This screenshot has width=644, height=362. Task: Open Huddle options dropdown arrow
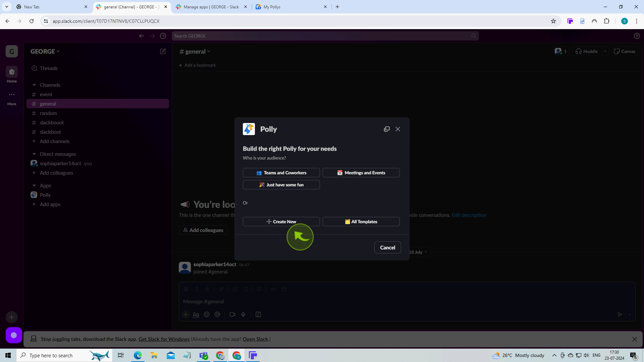click(x=605, y=51)
